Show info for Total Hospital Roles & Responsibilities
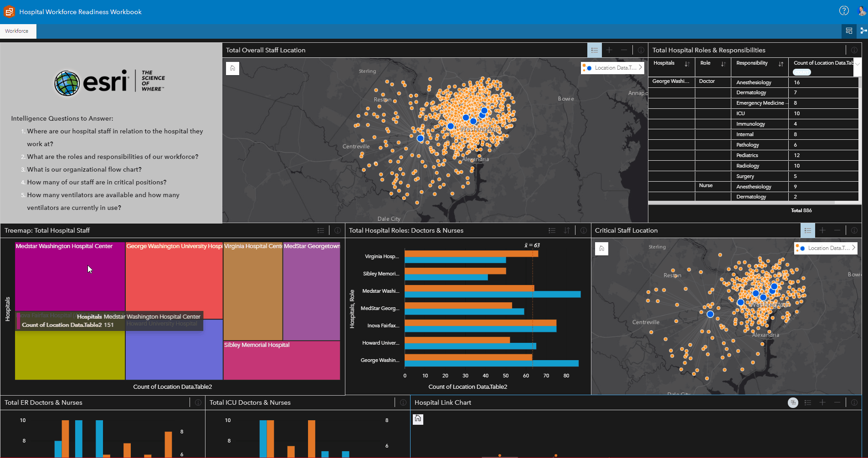The image size is (868, 458). tap(854, 50)
